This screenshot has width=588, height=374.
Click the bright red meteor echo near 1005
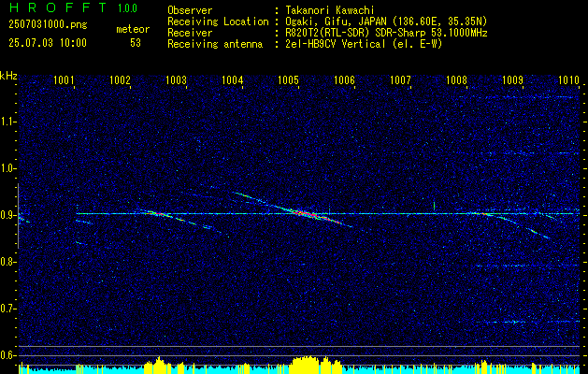click(x=309, y=215)
